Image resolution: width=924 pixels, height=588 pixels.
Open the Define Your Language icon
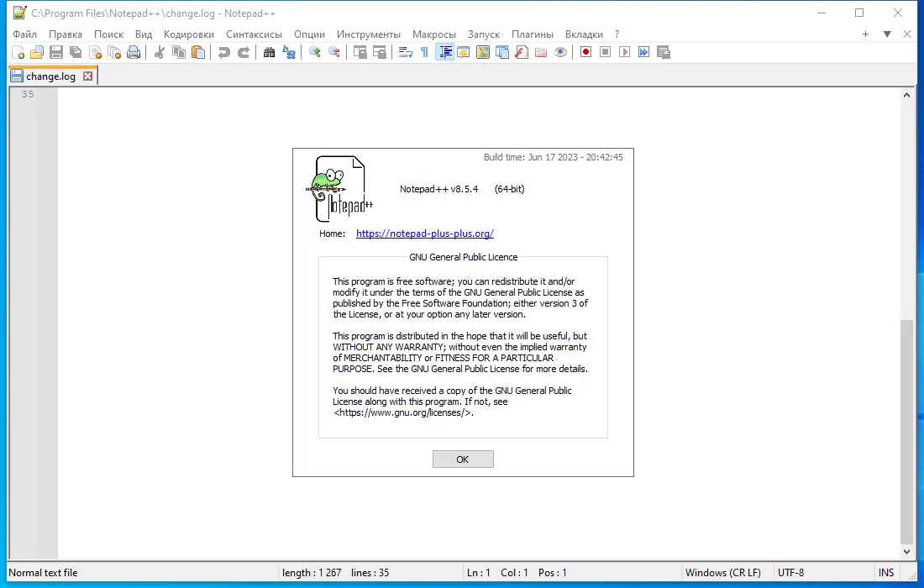[464, 52]
